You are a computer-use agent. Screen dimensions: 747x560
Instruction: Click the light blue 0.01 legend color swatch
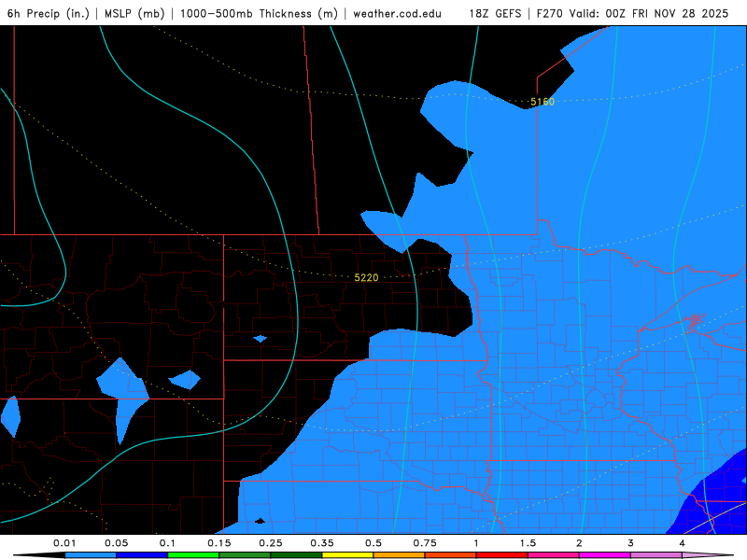pos(91,555)
